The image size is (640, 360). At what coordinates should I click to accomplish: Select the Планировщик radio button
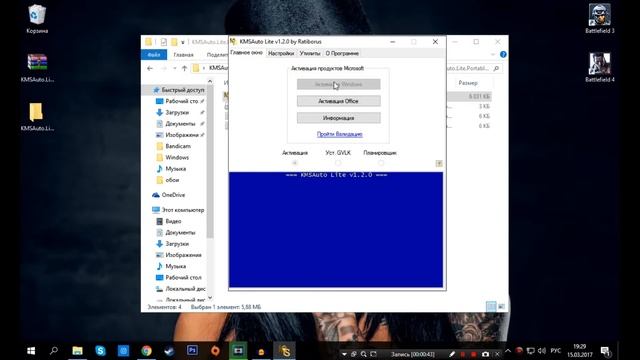tap(380, 163)
